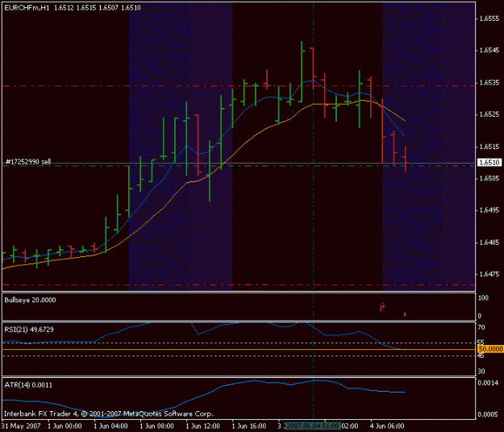Click the 1.6495 price axis label
504x432 pixels.
(489, 210)
